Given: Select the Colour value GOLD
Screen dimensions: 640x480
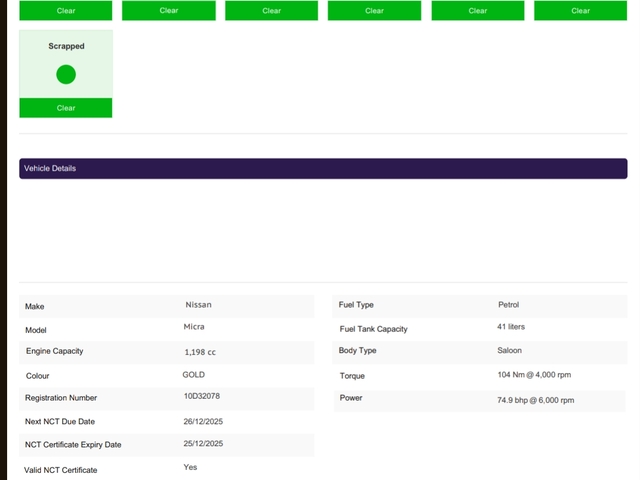Looking at the screenshot, I should [193, 375].
